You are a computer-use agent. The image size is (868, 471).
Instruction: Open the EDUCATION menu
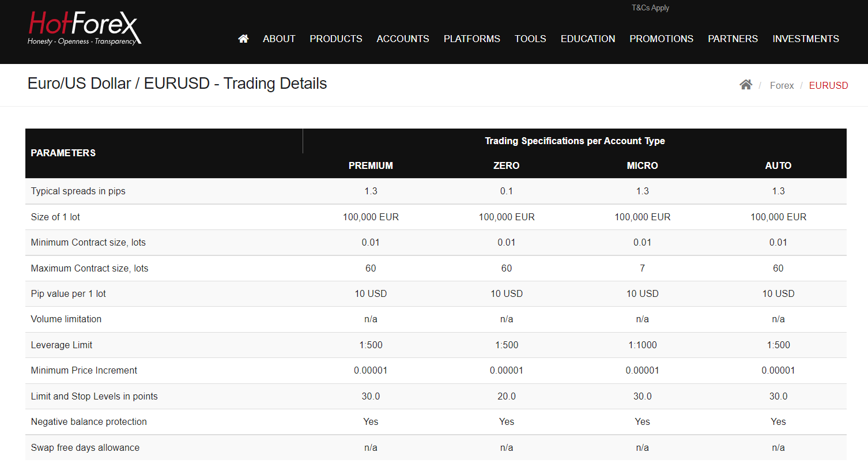(588, 39)
